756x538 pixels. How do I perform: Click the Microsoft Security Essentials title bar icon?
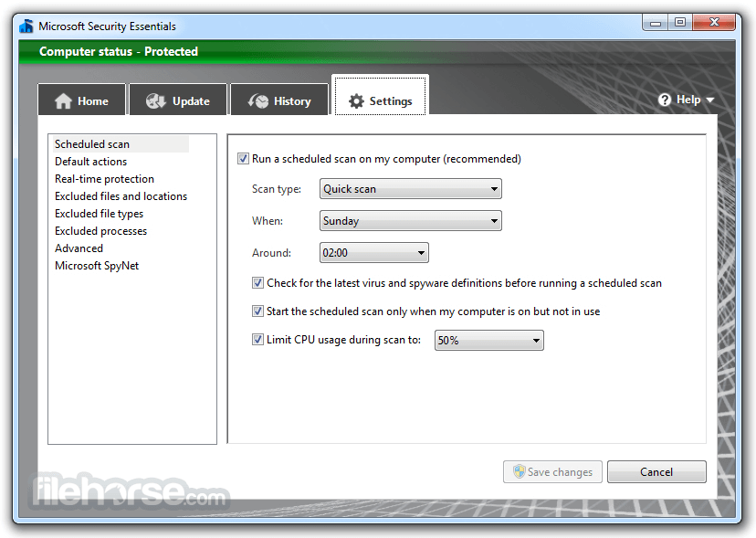click(26, 26)
